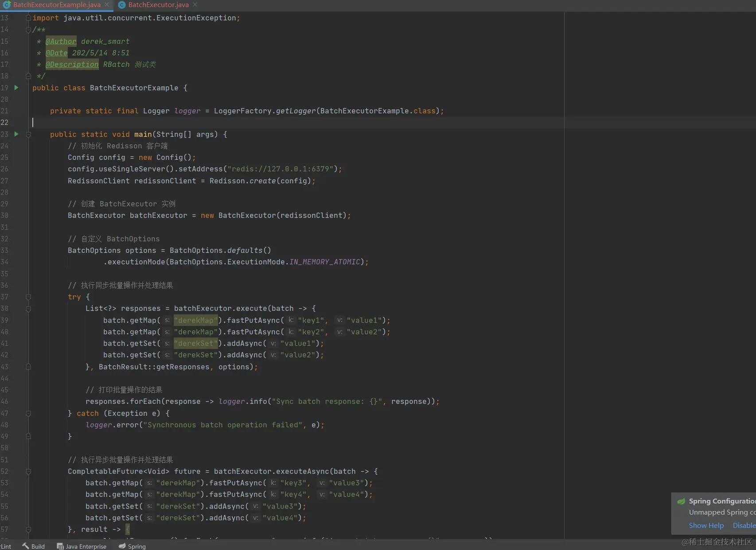Collapse the catch block fold on line 47
Viewport: 756px width, 550px height.
pyautogui.click(x=28, y=413)
